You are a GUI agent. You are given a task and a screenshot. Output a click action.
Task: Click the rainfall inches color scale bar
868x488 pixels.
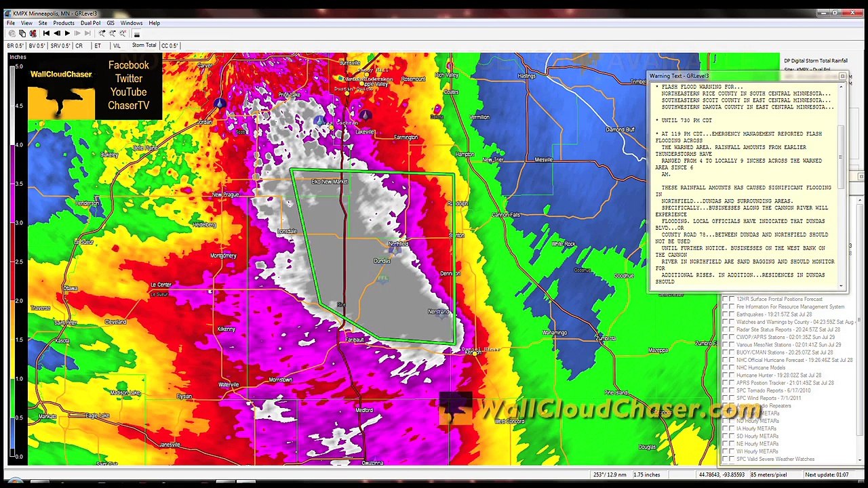[12, 261]
